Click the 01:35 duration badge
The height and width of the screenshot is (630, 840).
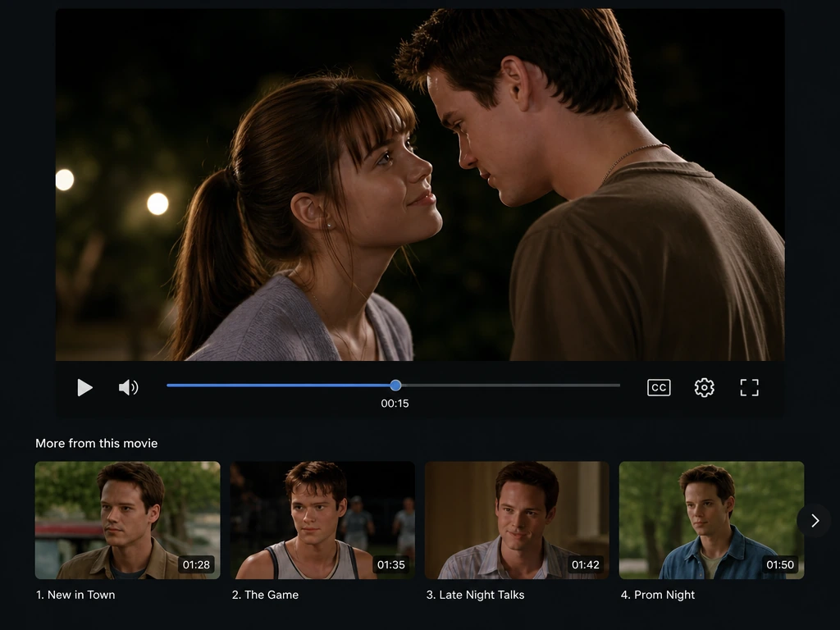391,564
